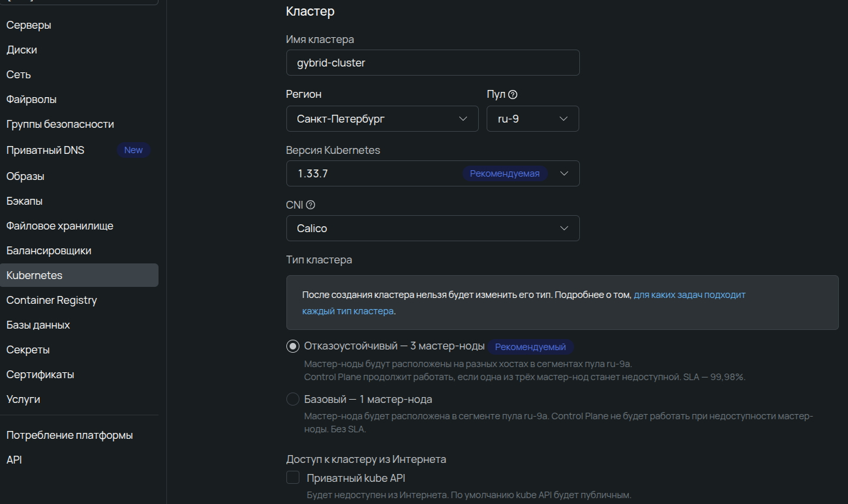Click the help icon next to Пул
Viewport: 848px width, 504px height.
coord(513,95)
